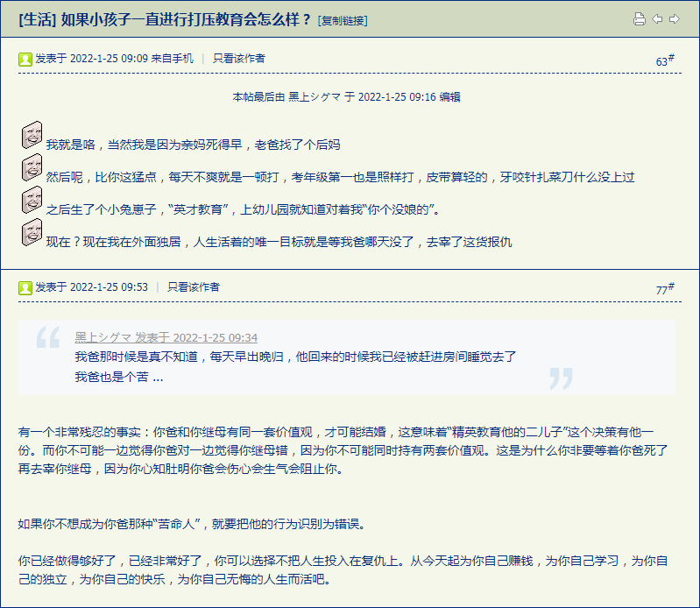
Task: Click quoted text 我爸那时候是真不知道
Action: [x=295, y=357]
